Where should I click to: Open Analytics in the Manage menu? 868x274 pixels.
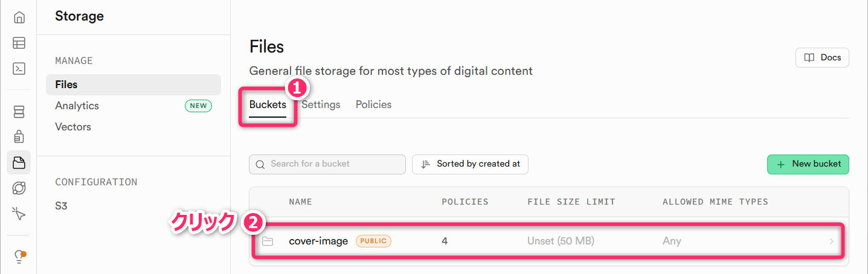[x=77, y=106]
